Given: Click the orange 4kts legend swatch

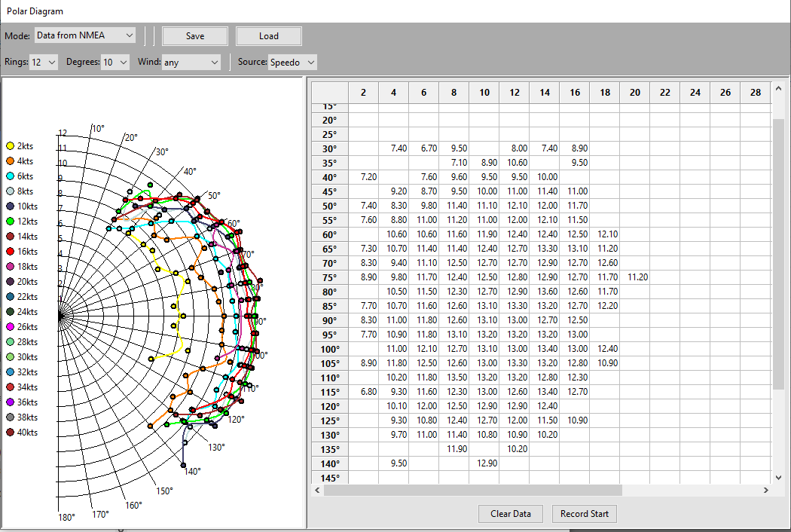Looking at the screenshot, I should click(11, 161).
